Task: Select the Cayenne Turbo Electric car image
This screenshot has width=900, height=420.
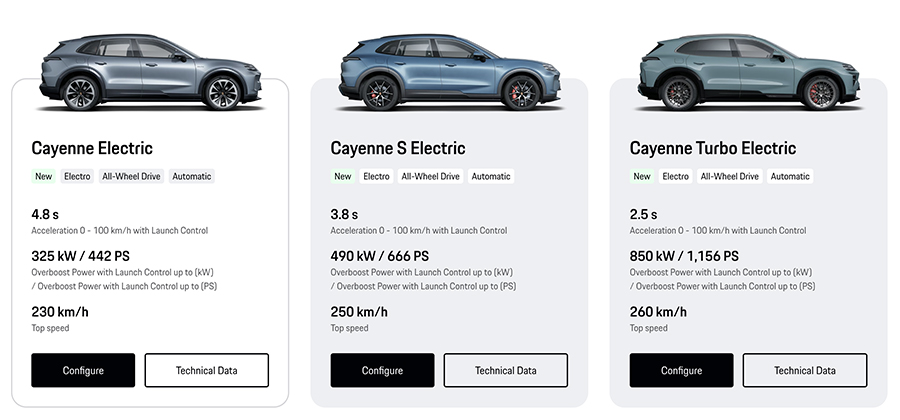Action: point(748,70)
